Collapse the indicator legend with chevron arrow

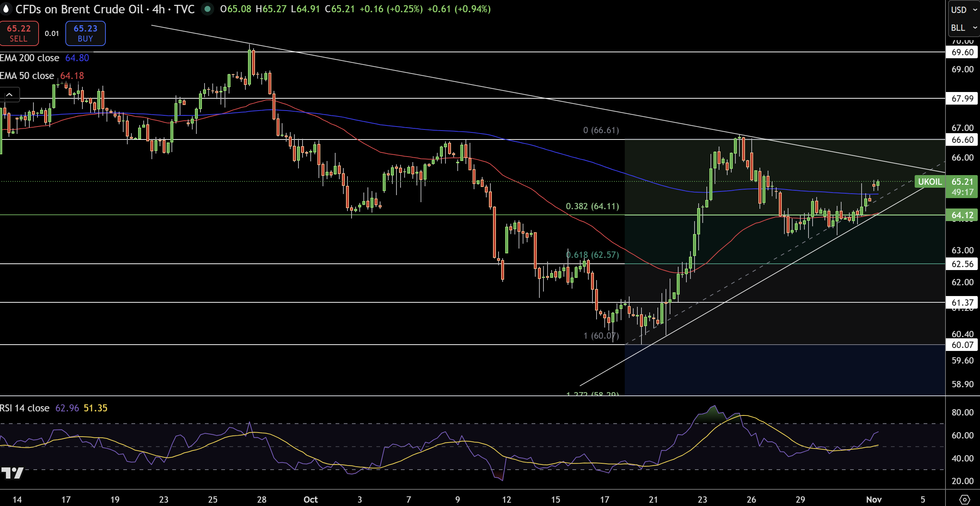(x=10, y=94)
